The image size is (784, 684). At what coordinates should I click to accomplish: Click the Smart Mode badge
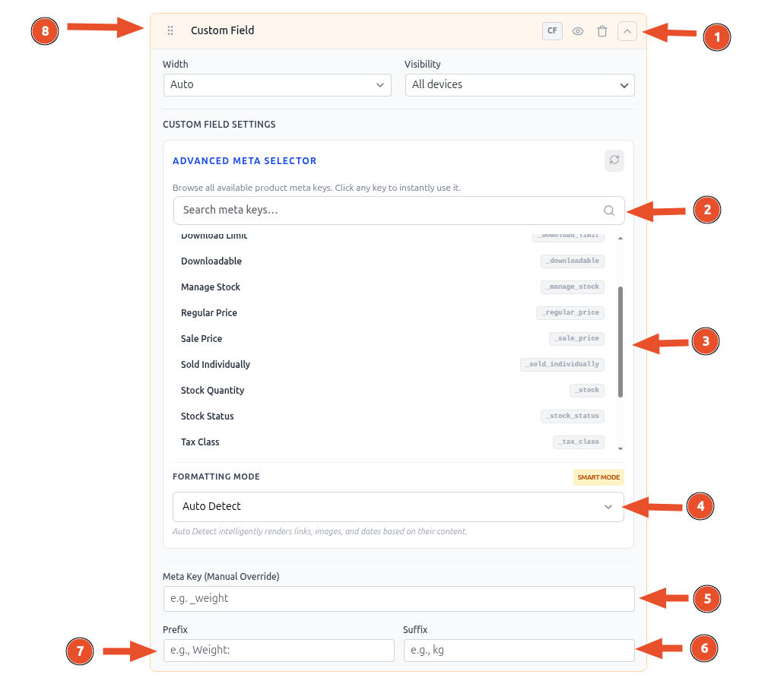click(598, 478)
